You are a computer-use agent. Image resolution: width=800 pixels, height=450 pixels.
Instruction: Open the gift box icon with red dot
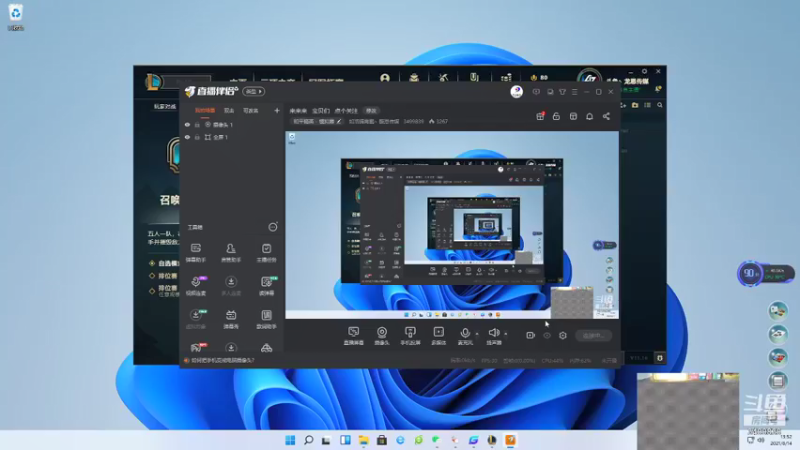pyautogui.click(x=540, y=116)
